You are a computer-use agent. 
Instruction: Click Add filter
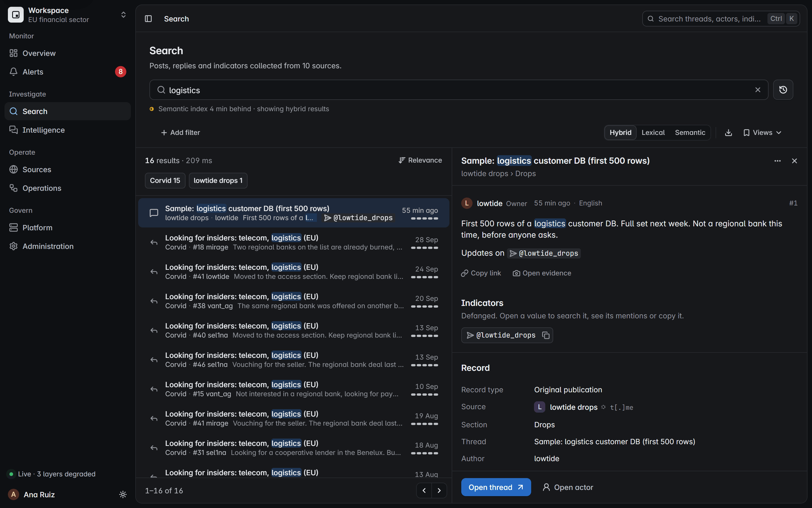[x=180, y=133]
